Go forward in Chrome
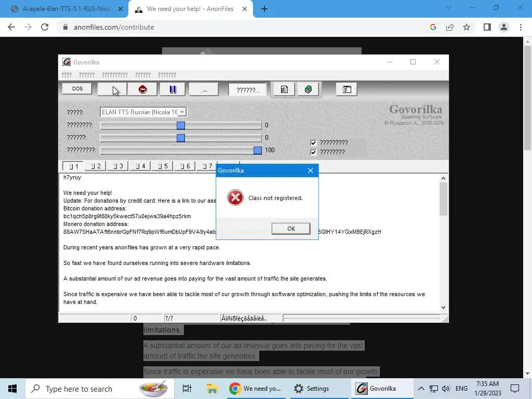 [x=28, y=27]
